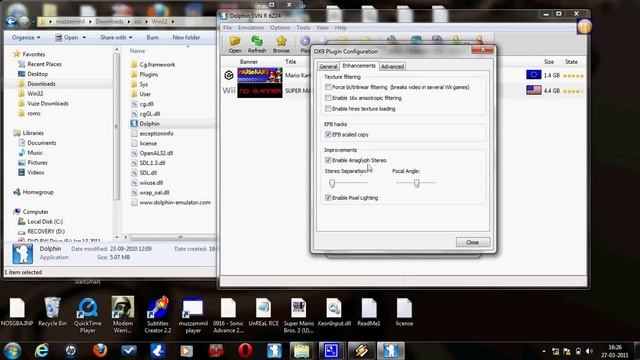640x360 pixels.
Task: Open the File menu in Dolphin
Action: [228, 28]
